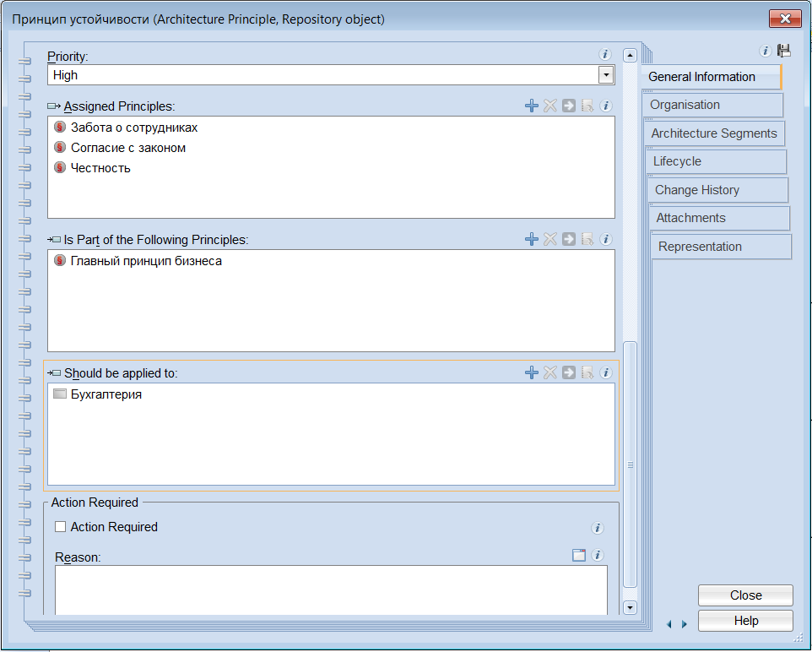Go to the Attachments tab

coord(720,218)
